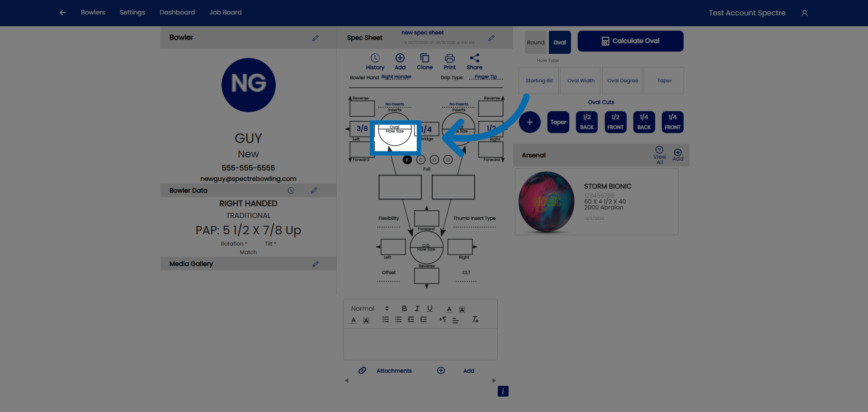Click the Oval Width input field
Viewport: 868px width, 412px height.
click(x=580, y=81)
